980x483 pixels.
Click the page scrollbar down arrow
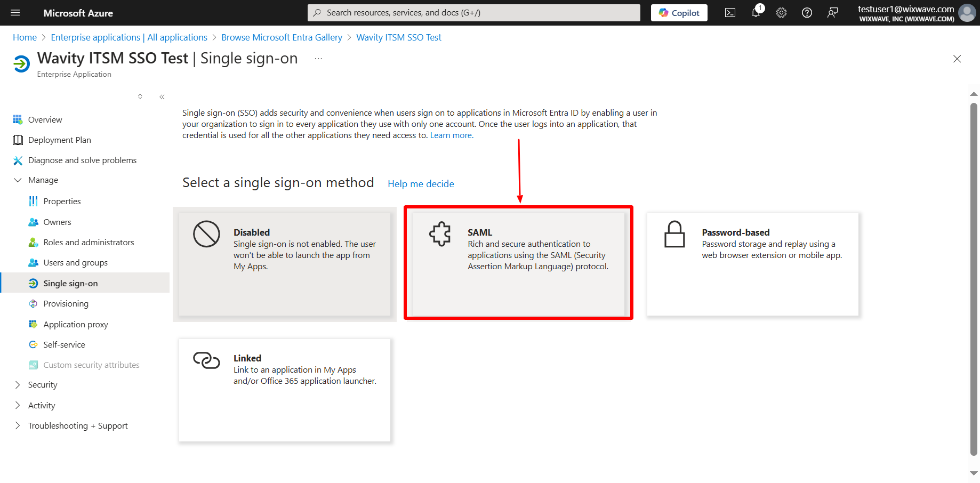coord(974,473)
